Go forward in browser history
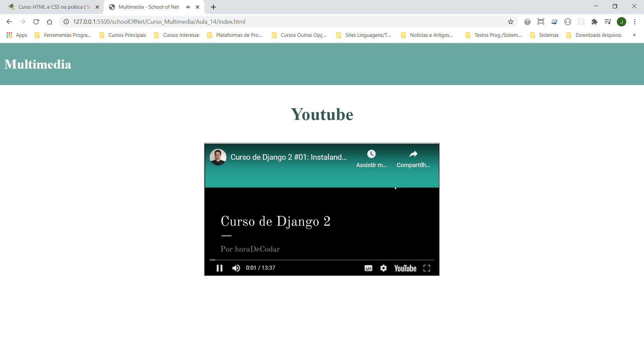Viewport: 644px width, 345px height. pyautogui.click(x=22, y=22)
